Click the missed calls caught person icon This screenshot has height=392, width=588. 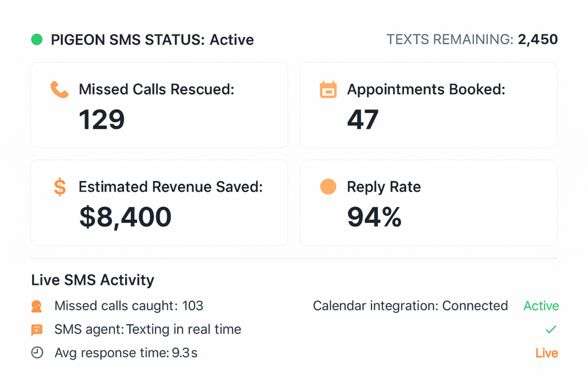pos(37,306)
